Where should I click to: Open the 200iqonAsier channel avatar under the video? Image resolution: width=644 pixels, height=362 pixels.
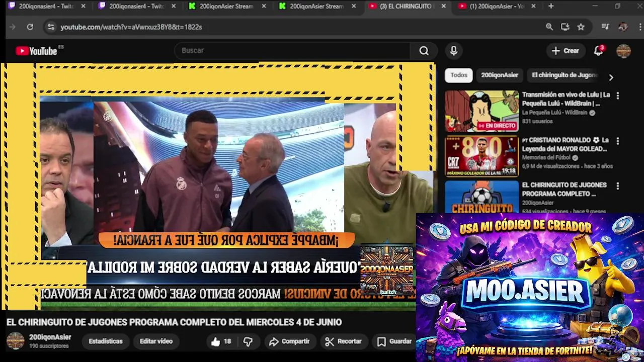[15, 341]
